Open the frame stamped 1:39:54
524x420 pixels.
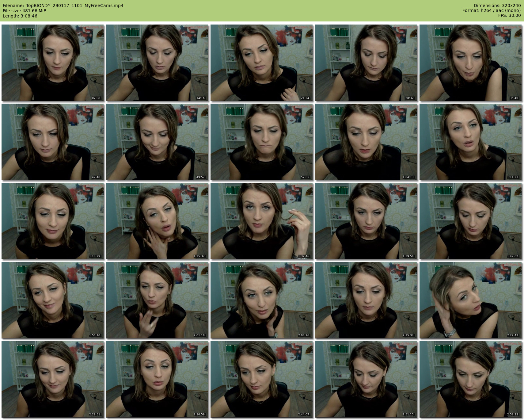[366, 221]
